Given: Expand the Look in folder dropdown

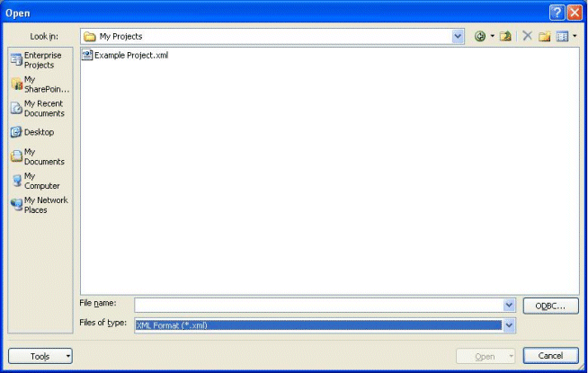Looking at the screenshot, I should 458,36.
